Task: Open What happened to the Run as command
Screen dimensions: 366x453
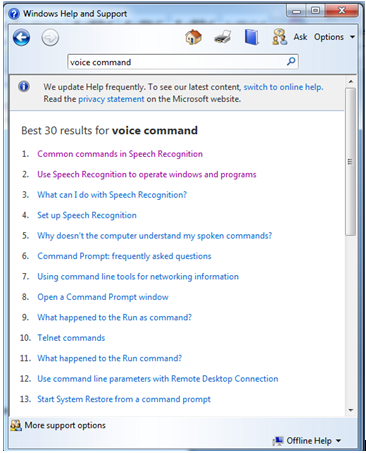Action: tap(114, 317)
